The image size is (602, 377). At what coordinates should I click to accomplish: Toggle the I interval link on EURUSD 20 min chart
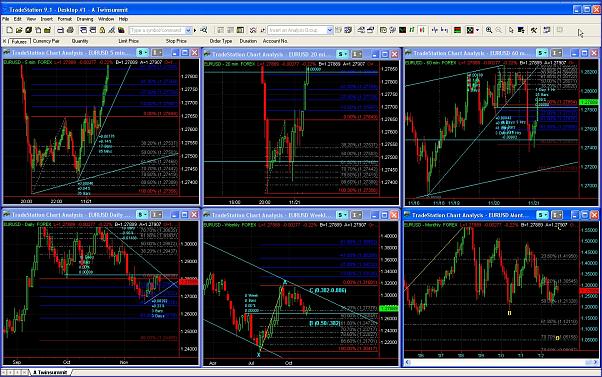[357, 55]
